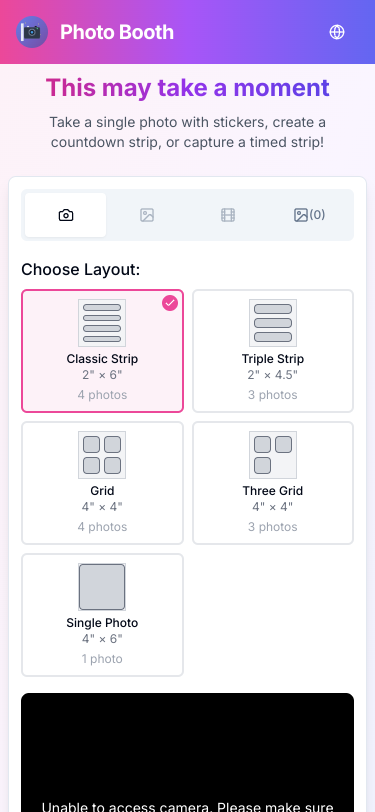Open the language globe icon
This screenshot has height=812, width=375.
(x=337, y=32)
